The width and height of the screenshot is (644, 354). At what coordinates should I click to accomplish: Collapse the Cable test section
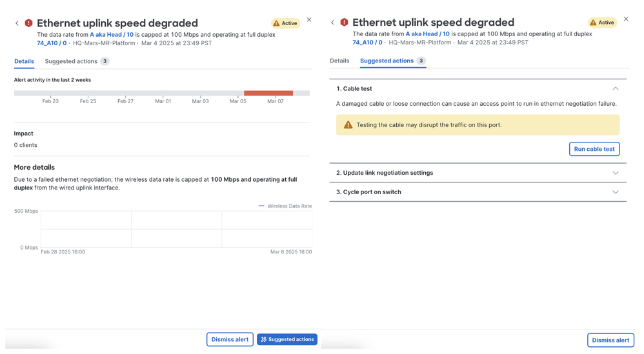(x=615, y=88)
